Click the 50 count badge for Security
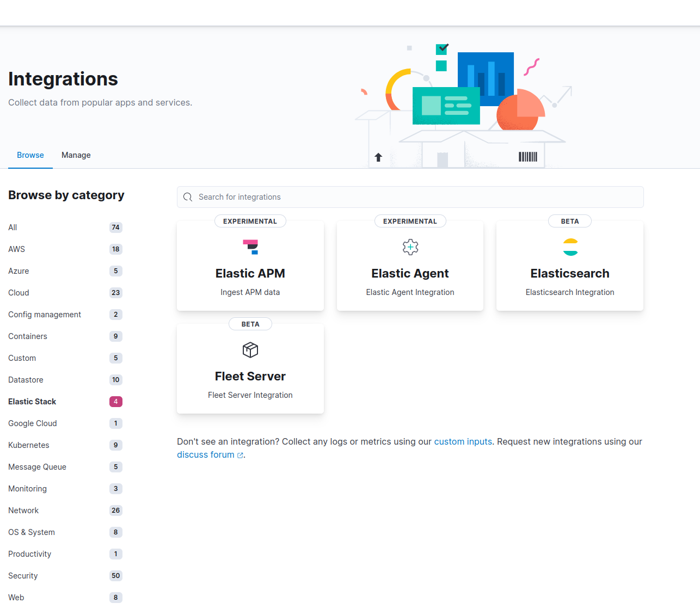 point(115,576)
